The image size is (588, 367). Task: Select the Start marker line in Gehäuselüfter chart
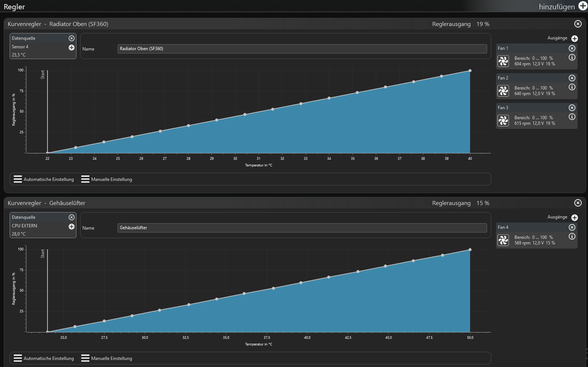[x=47, y=290]
